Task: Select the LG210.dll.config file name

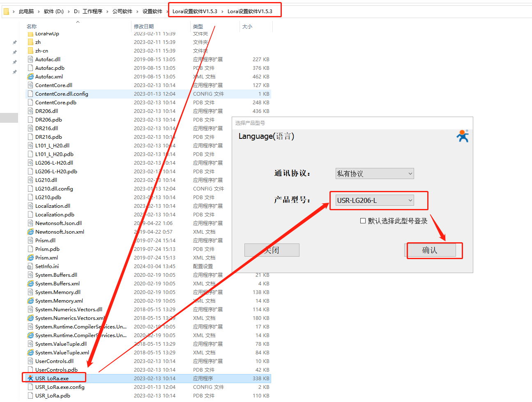Action: pyautogui.click(x=54, y=189)
